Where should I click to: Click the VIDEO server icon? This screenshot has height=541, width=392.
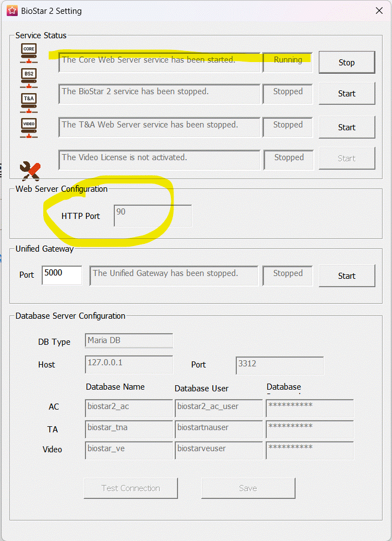(29, 128)
